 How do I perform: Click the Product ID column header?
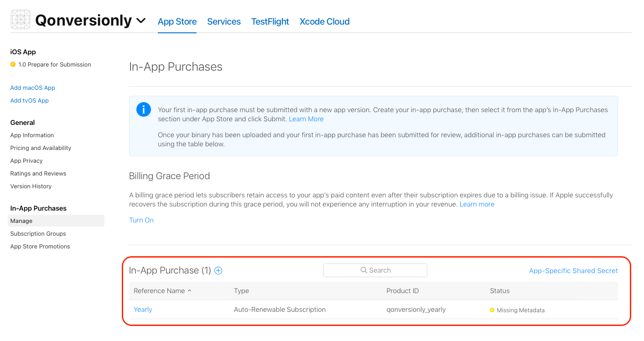tap(402, 291)
